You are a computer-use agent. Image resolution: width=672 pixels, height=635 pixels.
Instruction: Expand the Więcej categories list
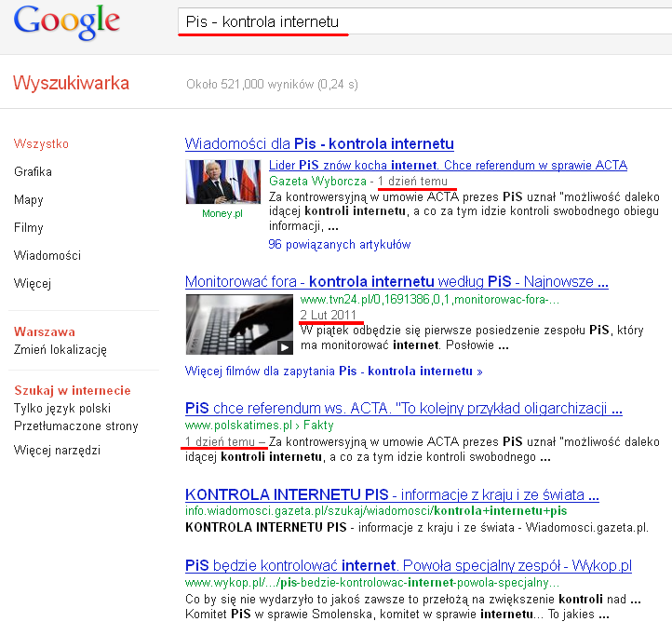pyautogui.click(x=33, y=283)
